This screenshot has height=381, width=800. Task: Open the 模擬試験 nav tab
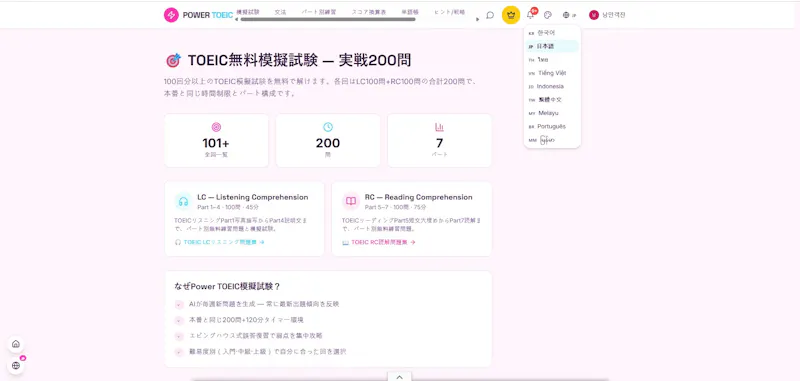click(248, 12)
